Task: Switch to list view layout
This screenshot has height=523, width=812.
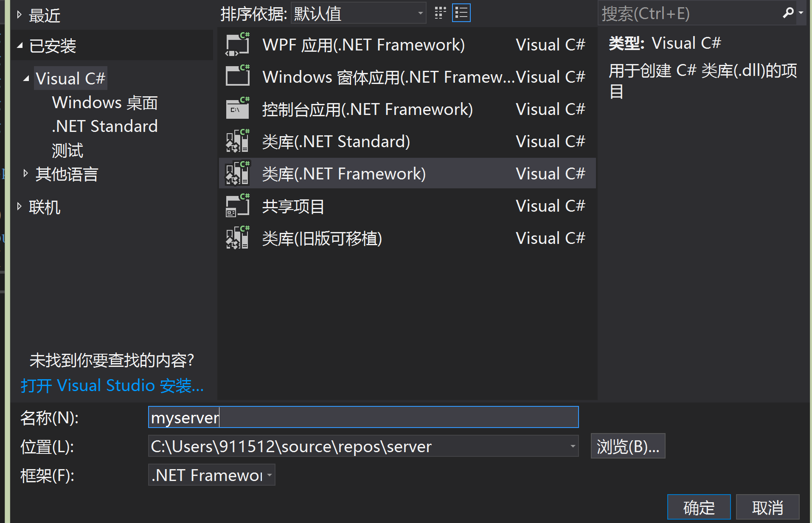Action: tap(461, 13)
